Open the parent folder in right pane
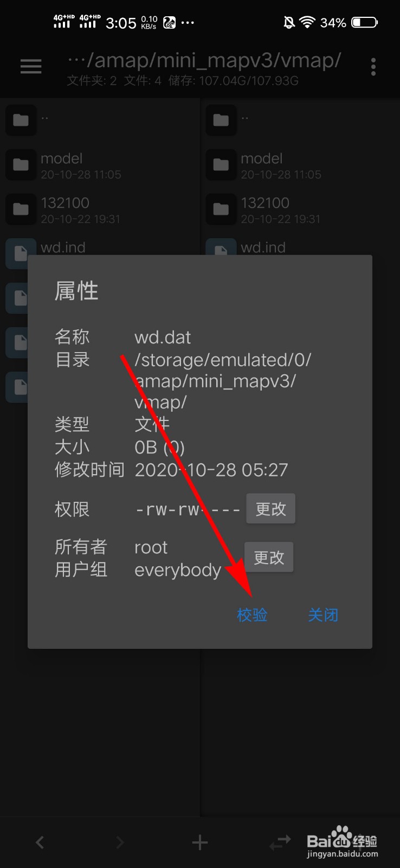 [x=300, y=120]
